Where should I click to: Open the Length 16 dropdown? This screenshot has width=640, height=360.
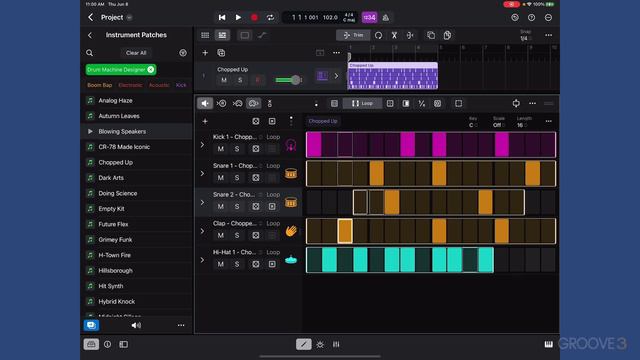(524, 122)
